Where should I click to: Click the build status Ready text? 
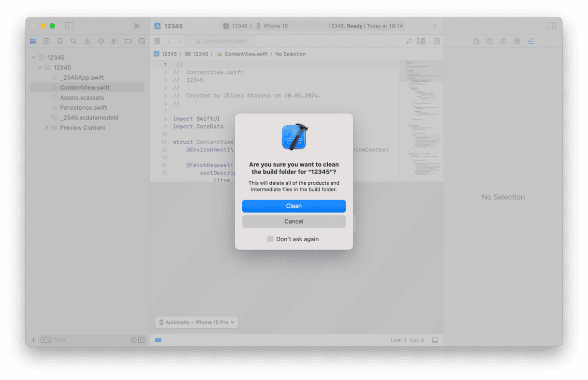point(354,26)
